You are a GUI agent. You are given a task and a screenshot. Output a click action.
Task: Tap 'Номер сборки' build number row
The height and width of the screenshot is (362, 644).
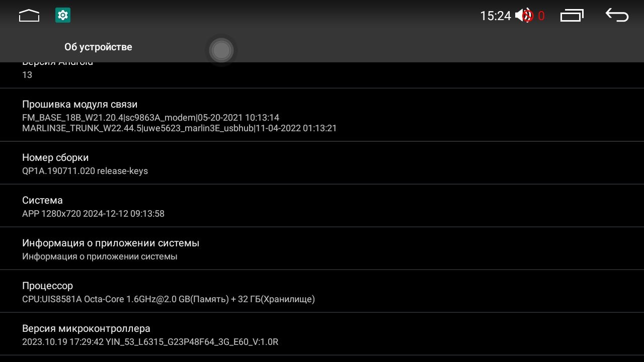click(322, 163)
